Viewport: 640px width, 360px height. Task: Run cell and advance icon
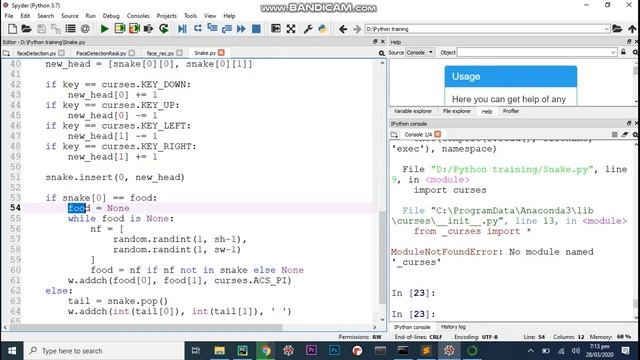pyautogui.click(x=134, y=29)
